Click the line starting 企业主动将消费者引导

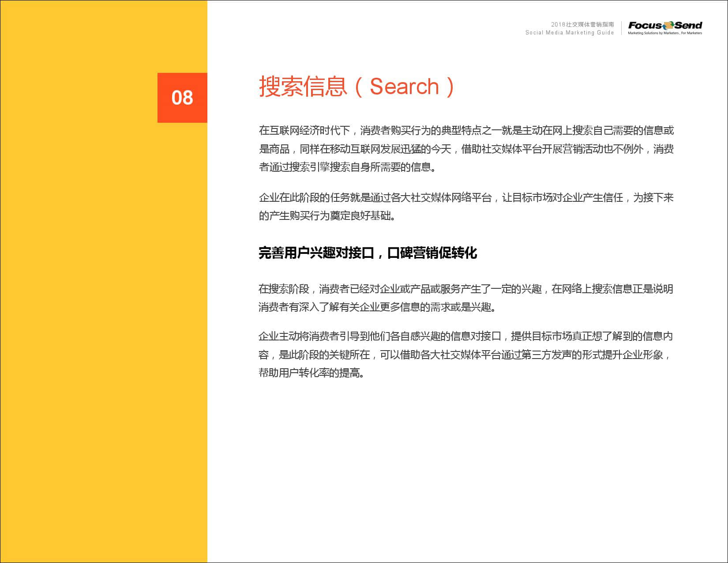[466, 336]
